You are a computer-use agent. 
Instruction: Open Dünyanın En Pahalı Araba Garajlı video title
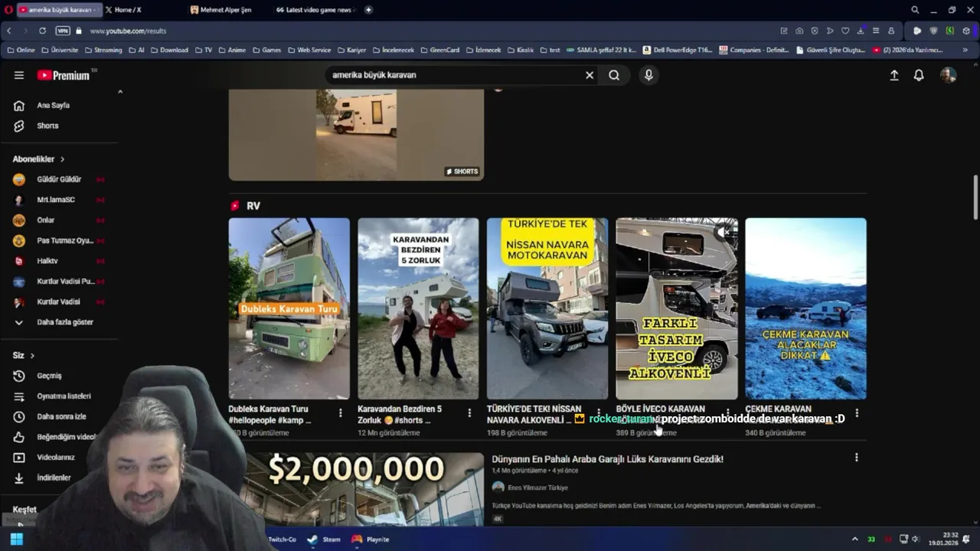coord(607,459)
